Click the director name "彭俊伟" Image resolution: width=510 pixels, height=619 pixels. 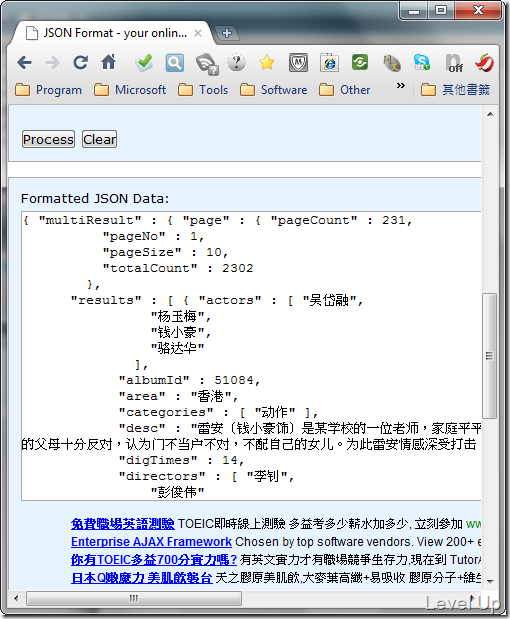click(x=177, y=492)
